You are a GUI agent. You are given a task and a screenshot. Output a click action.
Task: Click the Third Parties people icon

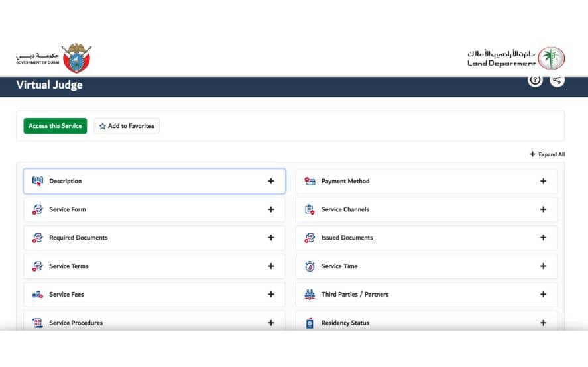(310, 295)
